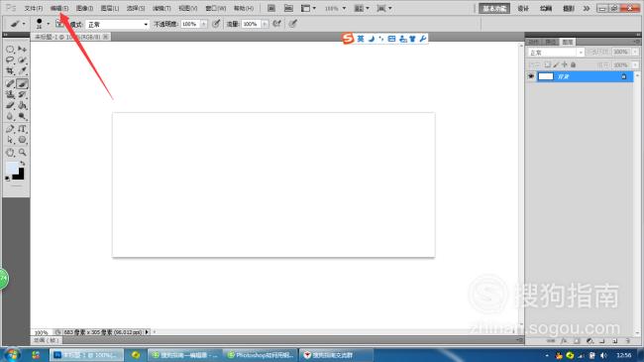
Task: Select the Path Selection tool
Action: 10,140
